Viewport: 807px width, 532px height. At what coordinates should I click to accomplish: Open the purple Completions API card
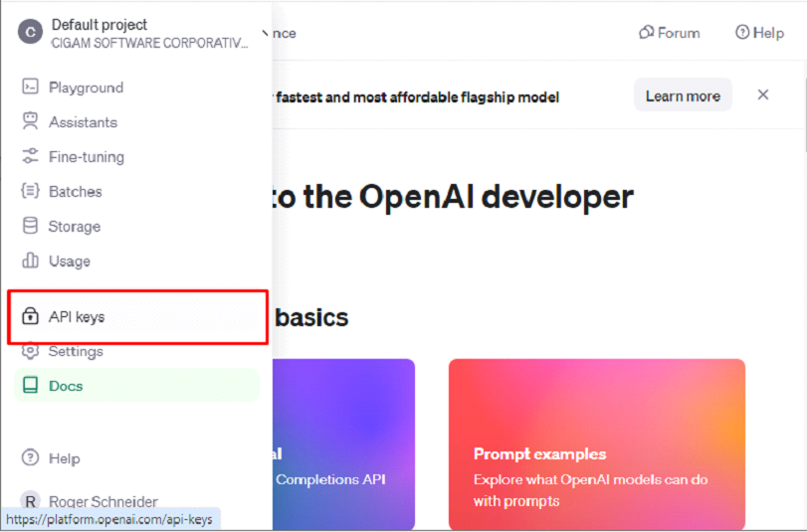coord(343,444)
